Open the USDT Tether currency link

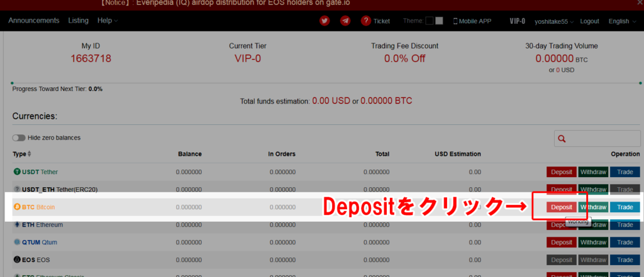[40, 172]
